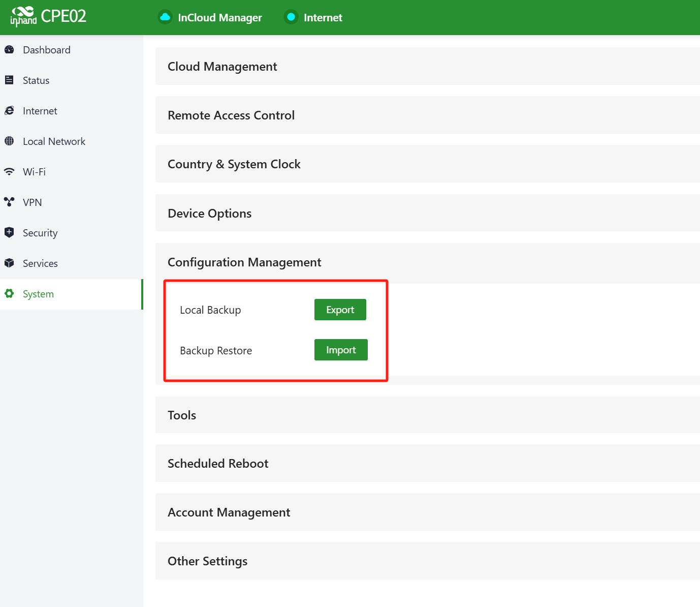The width and height of the screenshot is (700, 607).
Task: Click the InHand CPE02 logo
Action: click(x=48, y=17)
